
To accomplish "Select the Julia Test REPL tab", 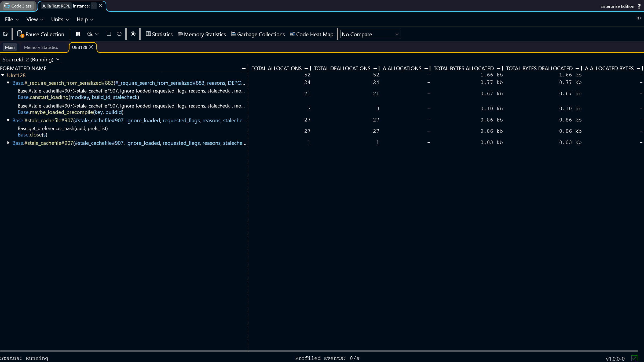I will pyautogui.click(x=56, y=6).
